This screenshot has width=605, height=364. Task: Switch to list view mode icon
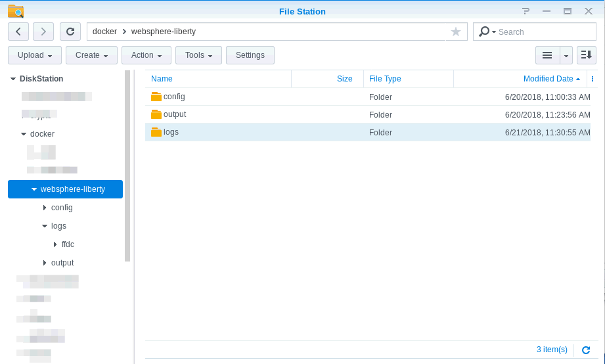click(547, 55)
